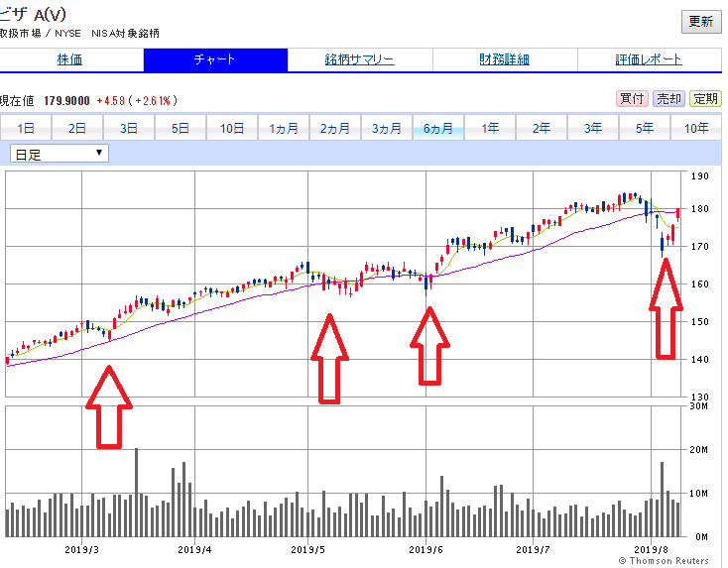Click the 10M volume axis label
Viewport: 728px width, 568px height.
pyautogui.click(x=698, y=494)
